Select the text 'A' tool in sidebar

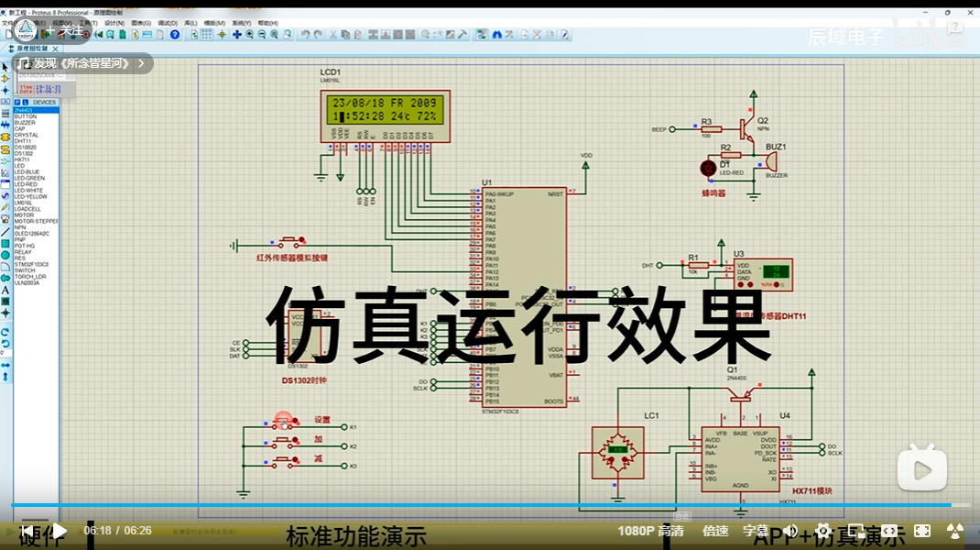(5, 291)
